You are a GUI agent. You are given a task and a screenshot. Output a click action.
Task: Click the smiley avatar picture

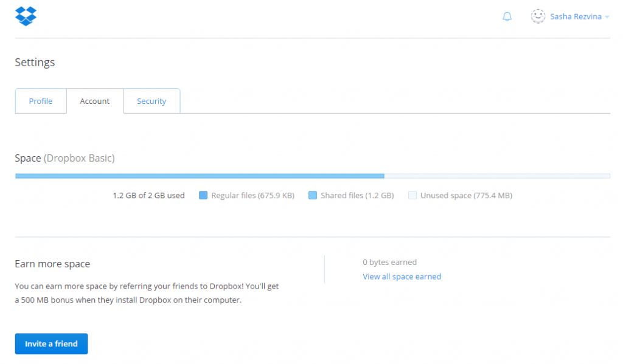(538, 16)
